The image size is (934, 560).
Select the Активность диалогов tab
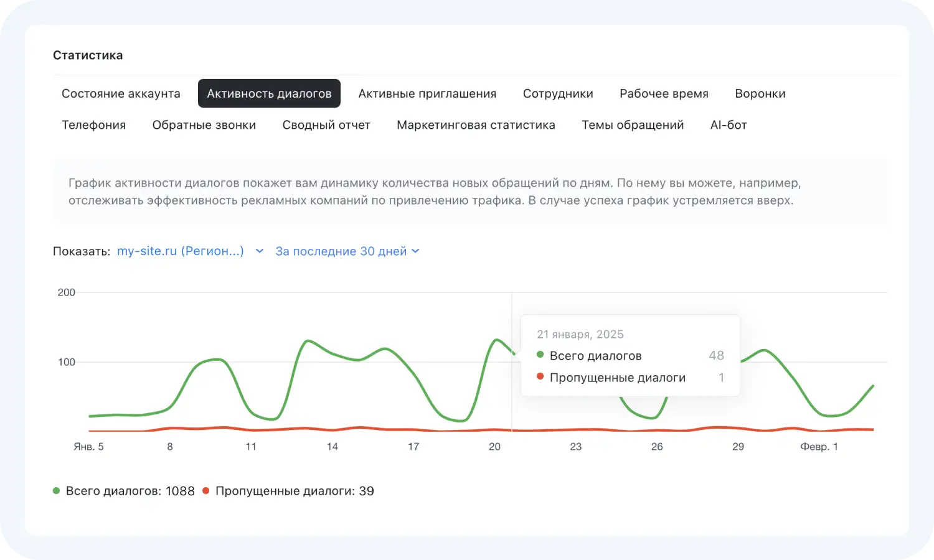pyautogui.click(x=269, y=93)
